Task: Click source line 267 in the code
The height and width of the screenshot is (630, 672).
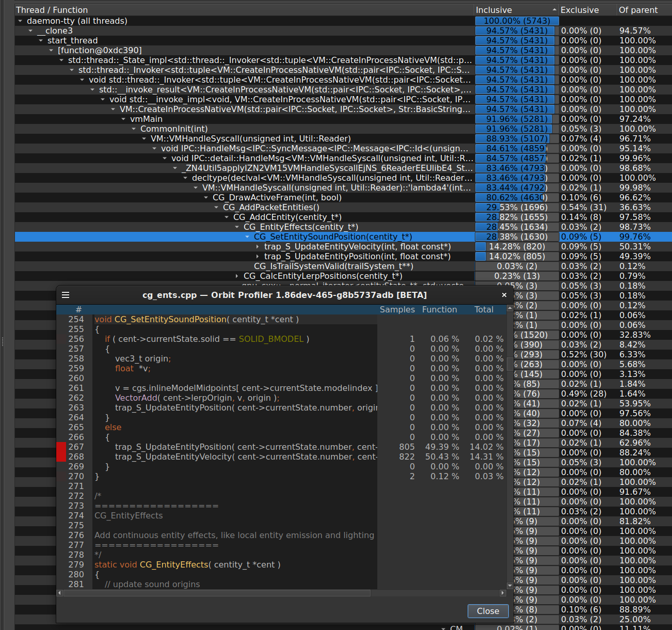Action: click(x=235, y=447)
